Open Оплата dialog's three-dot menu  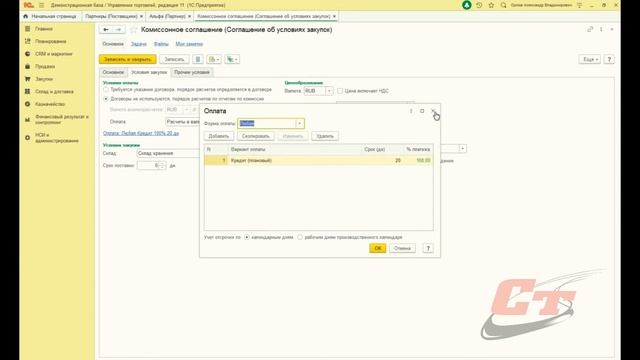point(411,111)
